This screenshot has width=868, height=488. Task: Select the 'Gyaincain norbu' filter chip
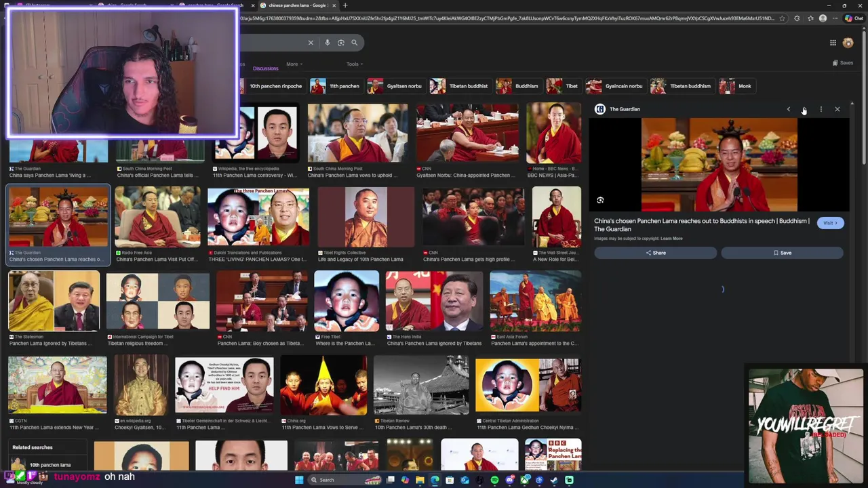point(615,86)
